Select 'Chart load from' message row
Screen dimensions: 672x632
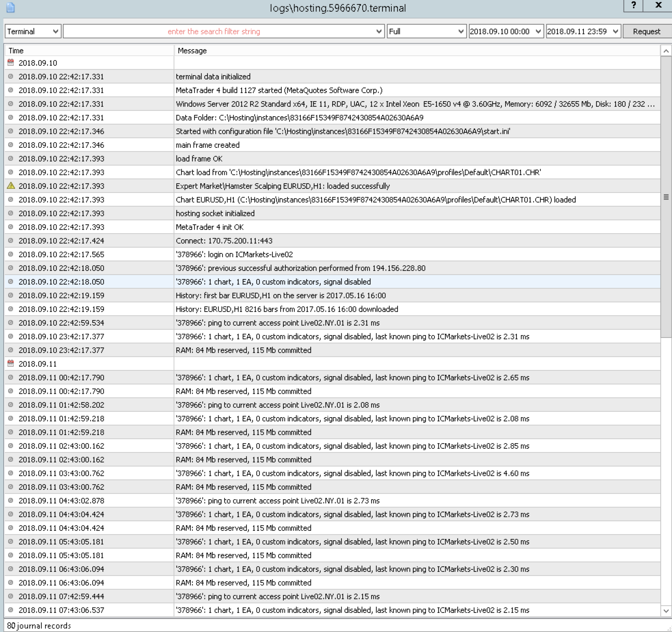tap(332, 172)
